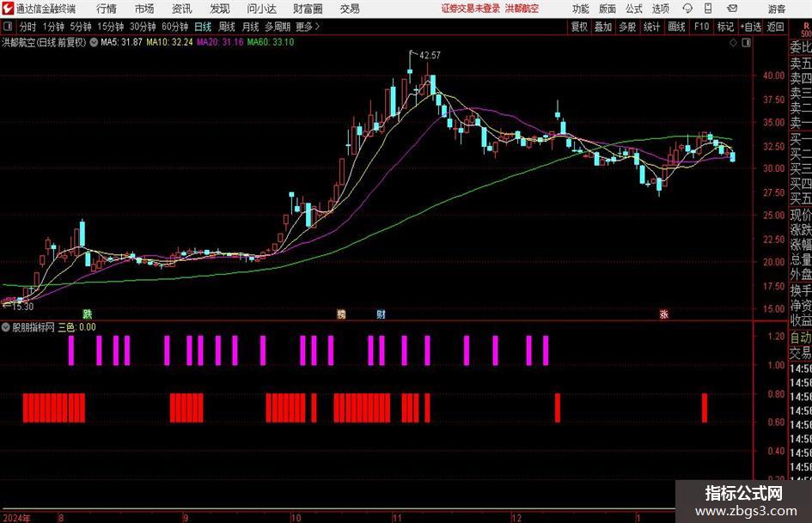Screen dimensions: 812x523
Task: Switch to 30分钟 period tab
Action: click(x=143, y=27)
